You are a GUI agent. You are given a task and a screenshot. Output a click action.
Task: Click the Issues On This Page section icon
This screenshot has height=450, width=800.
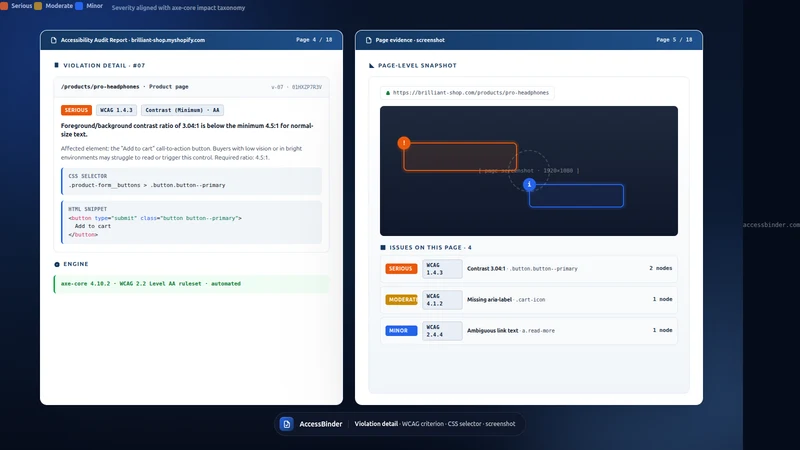[383, 247]
